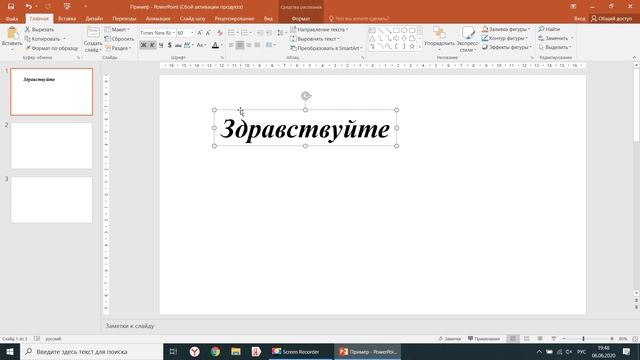Viewport: 640px width, 360px height.
Task: Center-align the text
Action: (x=240, y=45)
